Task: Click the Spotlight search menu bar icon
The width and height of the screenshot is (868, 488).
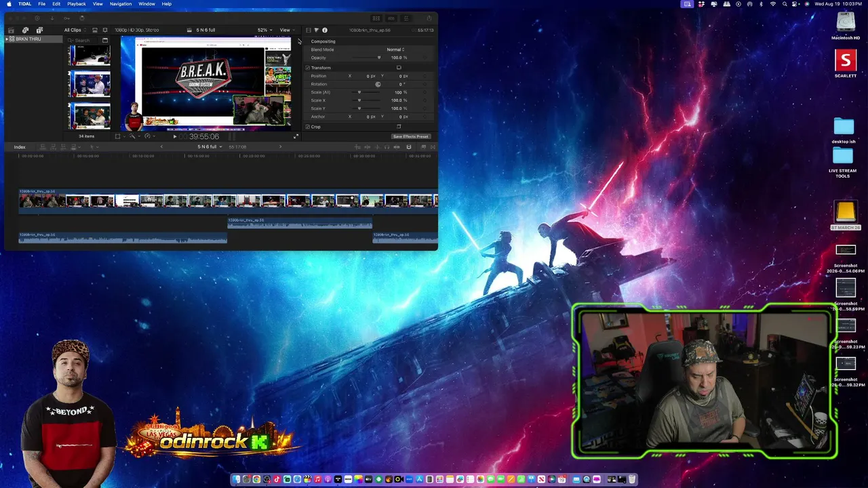Action: point(785,4)
